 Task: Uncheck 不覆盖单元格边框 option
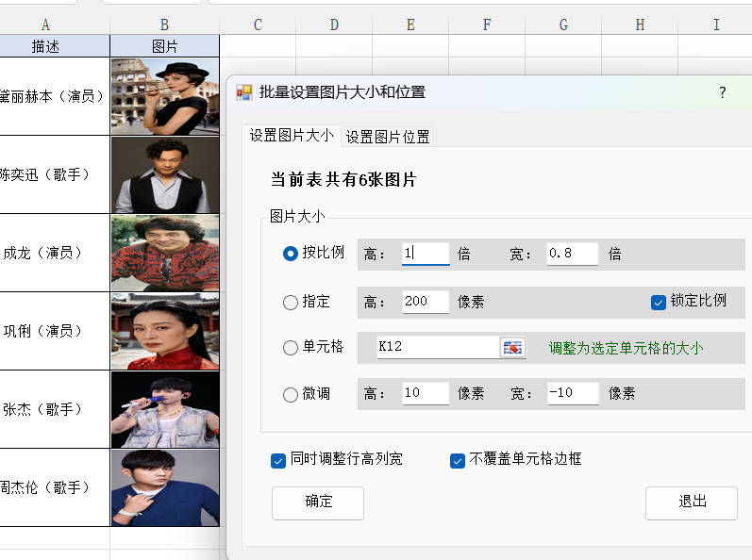pyautogui.click(x=458, y=460)
